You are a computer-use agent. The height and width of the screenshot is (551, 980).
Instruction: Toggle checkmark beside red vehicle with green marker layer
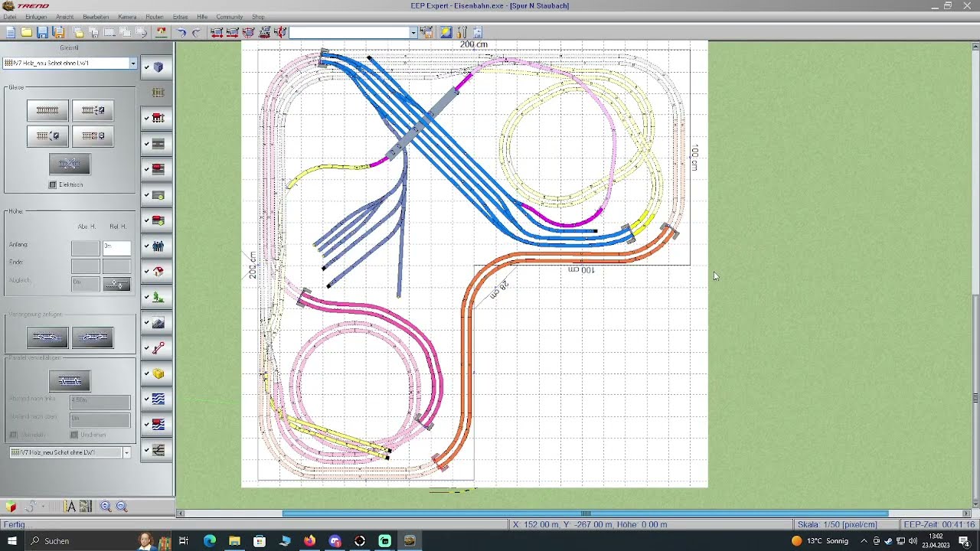pyautogui.click(x=146, y=220)
